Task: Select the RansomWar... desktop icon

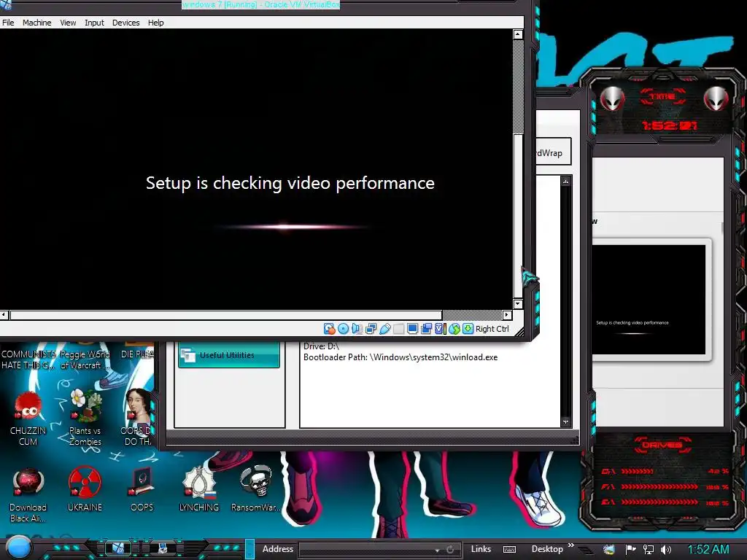Action: pos(256,489)
